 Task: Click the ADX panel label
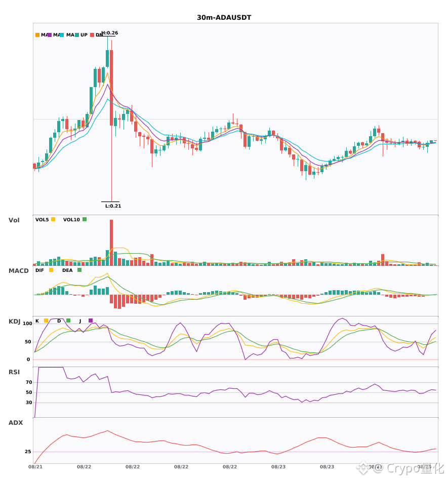click(16, 423)
